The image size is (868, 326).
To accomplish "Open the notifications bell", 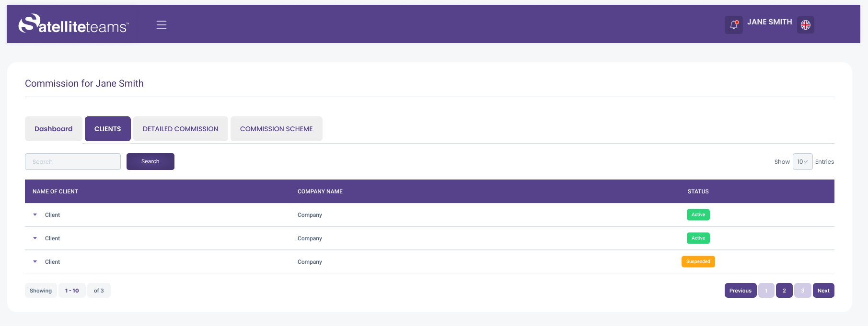I will point(733,25).
